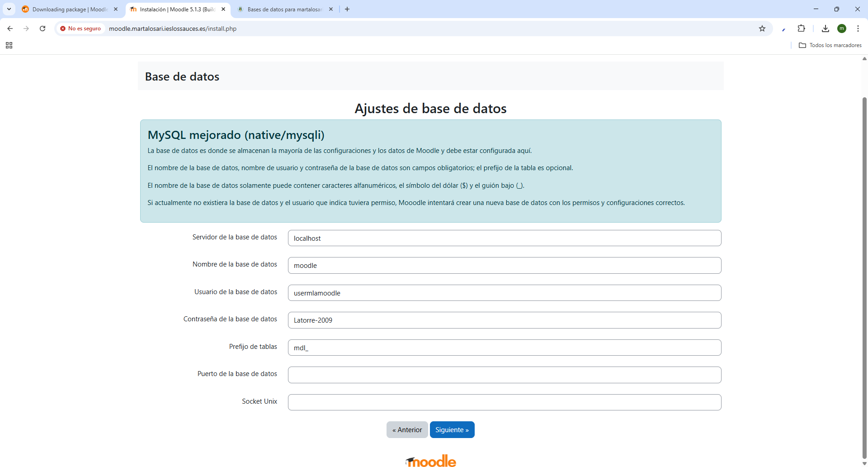
Task: Click the « Anterior button
Action: [407, 430]
